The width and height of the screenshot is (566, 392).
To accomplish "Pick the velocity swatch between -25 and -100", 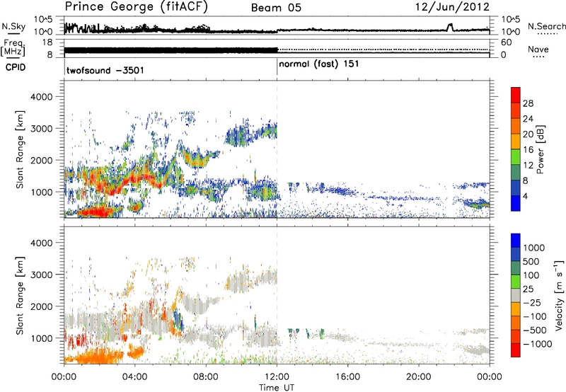I will [x=516, y=309].
